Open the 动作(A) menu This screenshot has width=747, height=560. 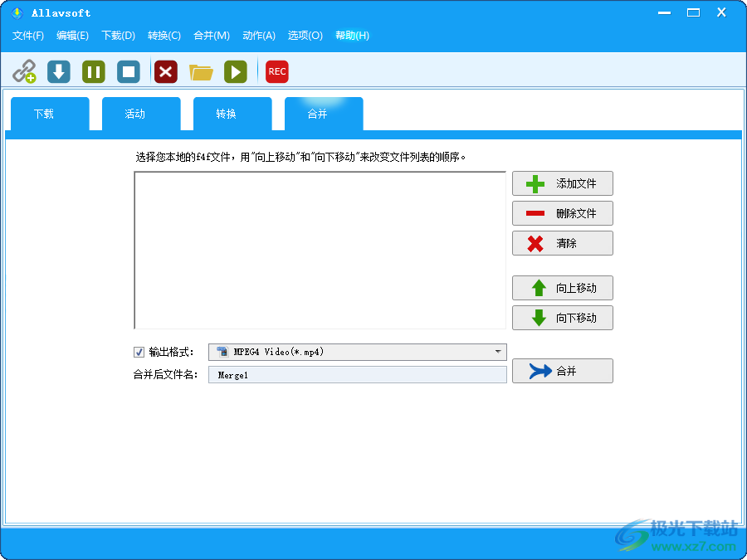[259, 36]
